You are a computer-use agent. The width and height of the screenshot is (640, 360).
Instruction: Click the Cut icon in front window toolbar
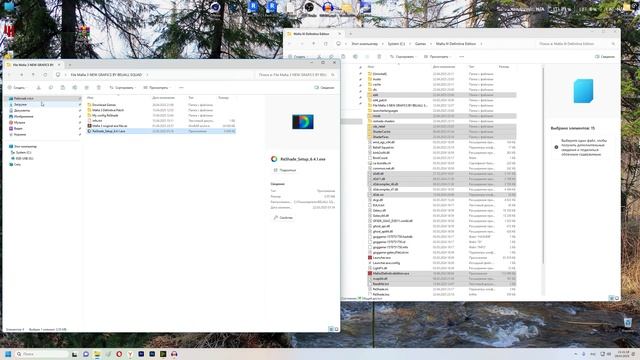click(x=39, y=88)
